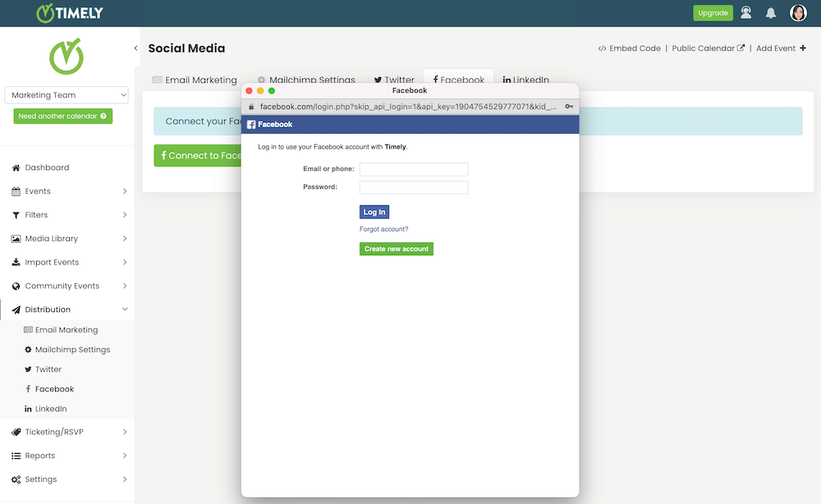Screen dimensions: 821x504
Task: Click the Password input field
Action: click(414, 187)
